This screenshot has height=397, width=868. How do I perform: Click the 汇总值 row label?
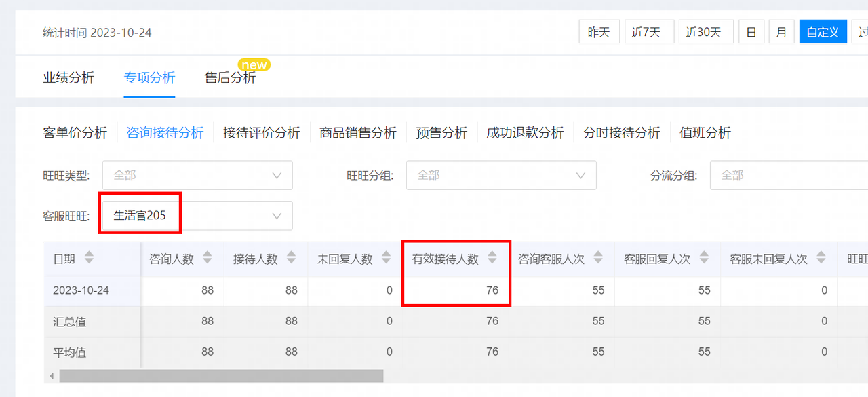pyautogui.click(x=70, y=322)
